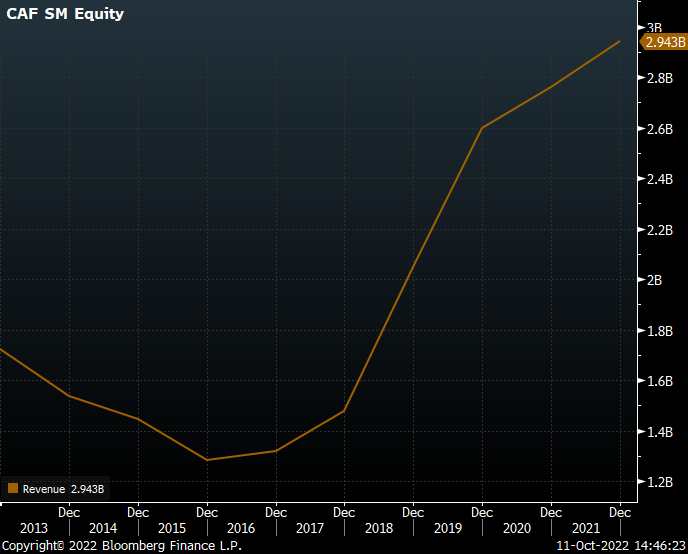Click the 2.6B y-axis label
Image resolution: width=688 pixels, height=554 pixels.
[659, 129]
